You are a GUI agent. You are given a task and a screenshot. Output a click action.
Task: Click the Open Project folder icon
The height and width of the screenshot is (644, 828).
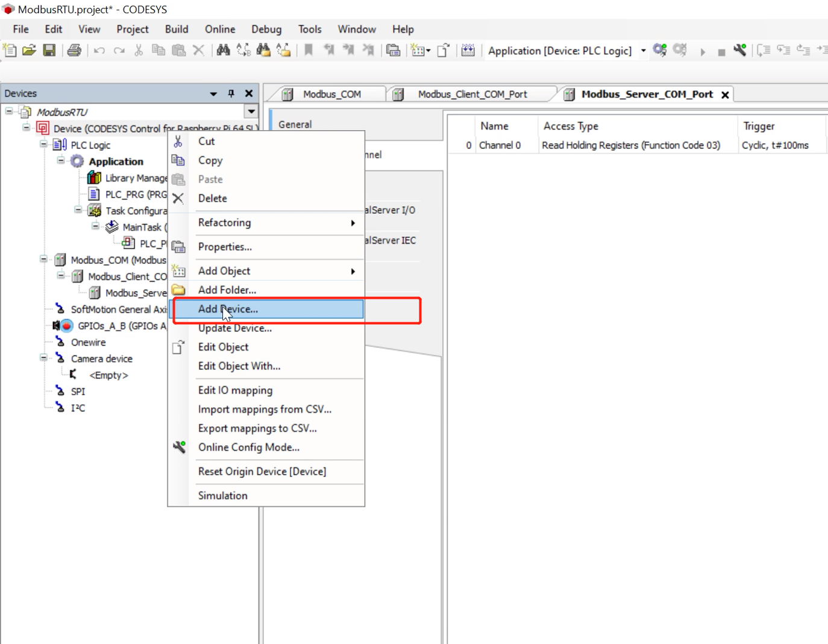point(30,51)
